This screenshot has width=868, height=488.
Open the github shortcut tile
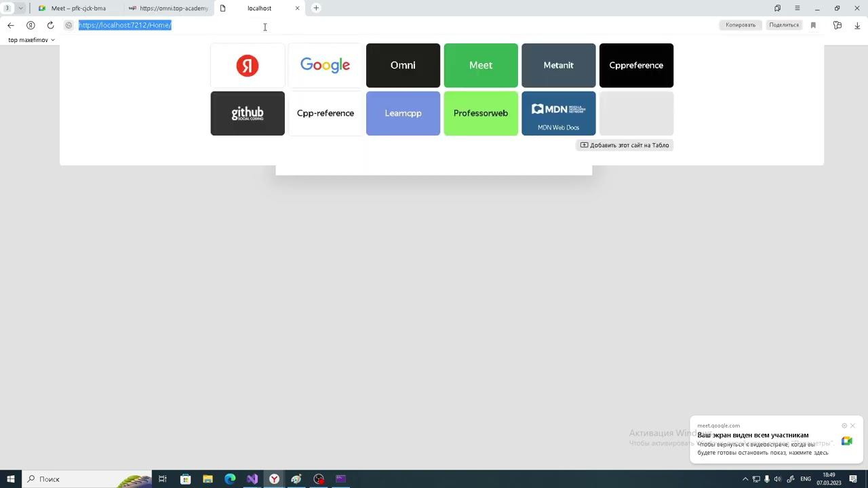click(x=248, y=113)
